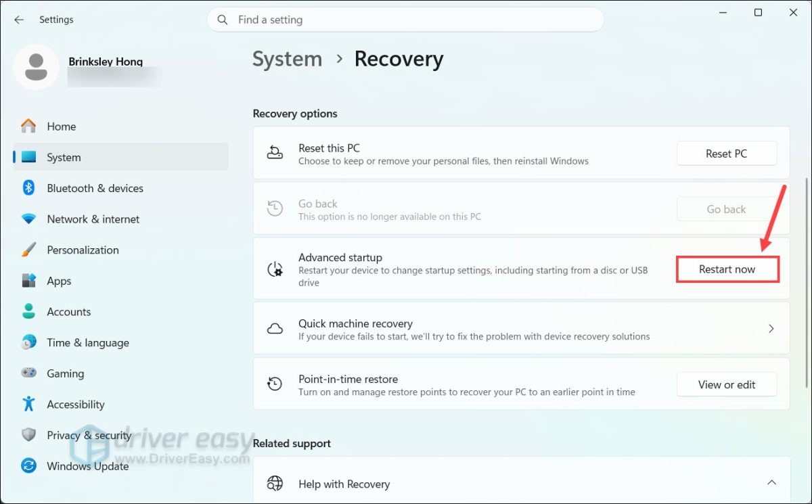Maximize the Settings window
Image resolution: width=812 pixels, height=504 pixels.
point(759,12)
